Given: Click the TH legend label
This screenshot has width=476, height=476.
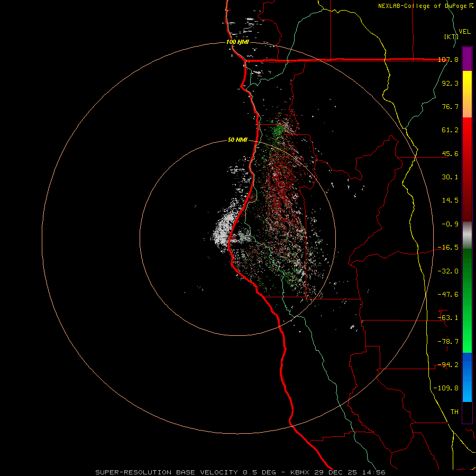Looking at the screenshot, I should coord(454,412).
